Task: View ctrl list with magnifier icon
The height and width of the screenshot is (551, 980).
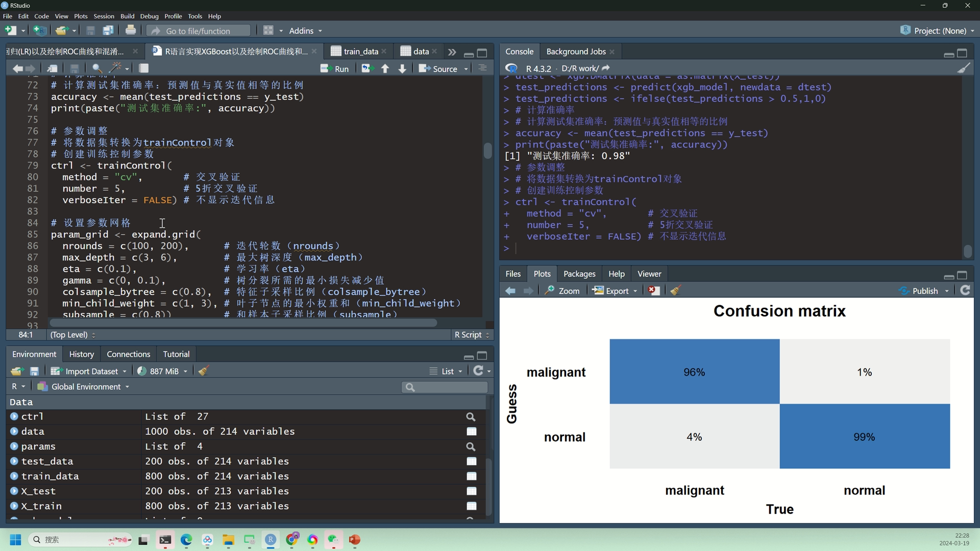Action: [x=471, y=417]
